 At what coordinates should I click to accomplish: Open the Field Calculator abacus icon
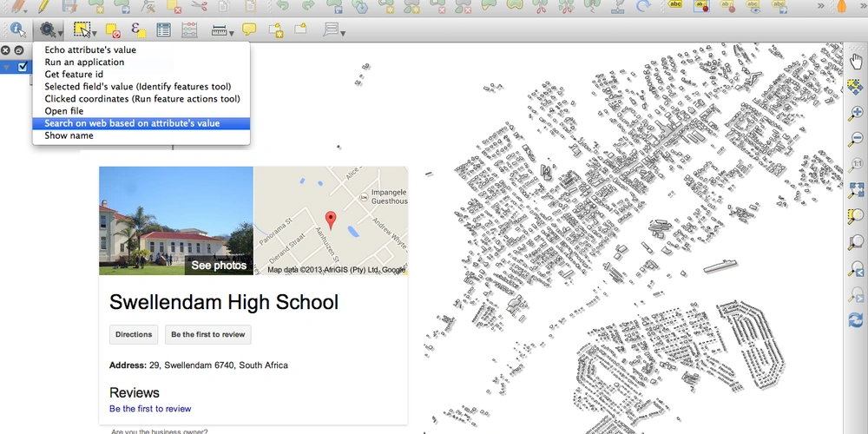coord(189,30)
